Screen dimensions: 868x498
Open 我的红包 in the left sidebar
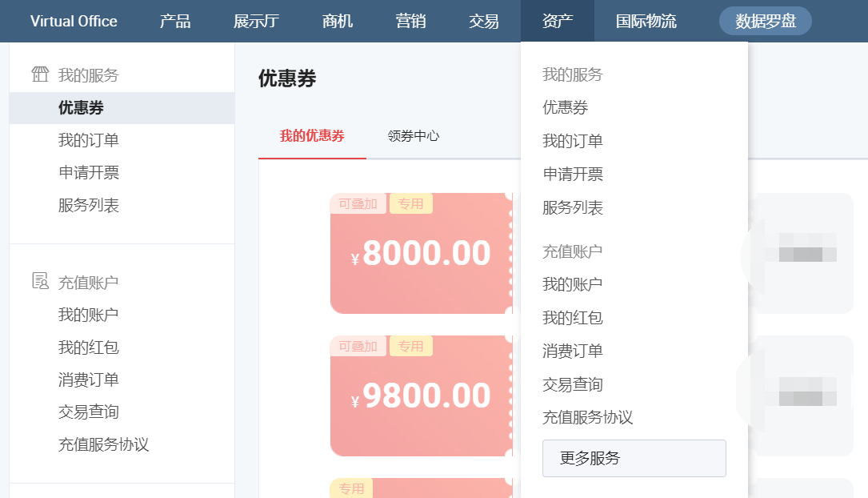click(89, 347)
